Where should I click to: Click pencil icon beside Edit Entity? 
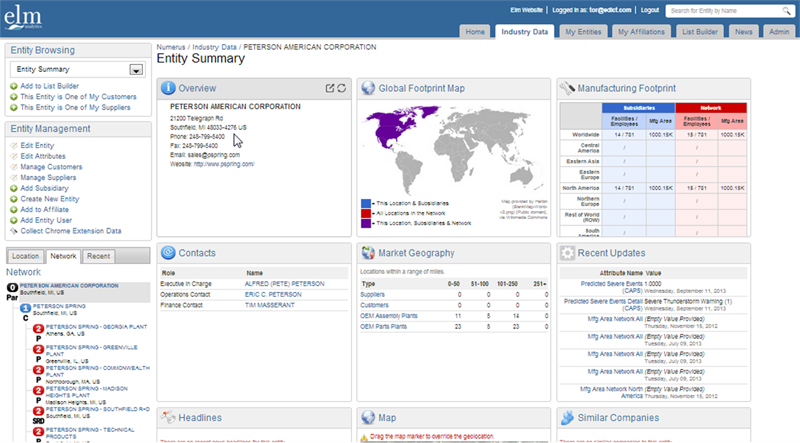click(14, 146)
